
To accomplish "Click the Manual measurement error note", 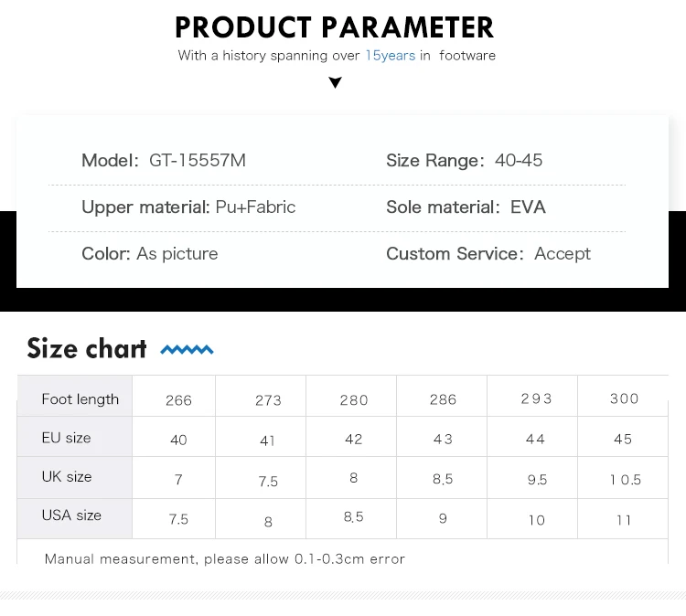I will 224,558.
